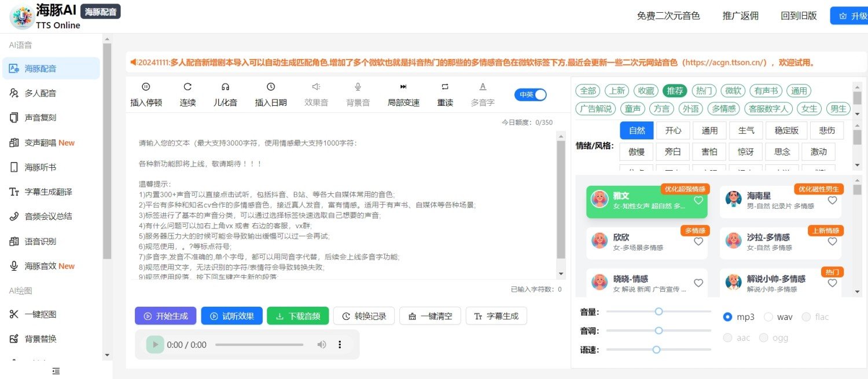This screenshot has height=379, width=868.
Task: Open the audio player options menu
Action: point(340,344)
